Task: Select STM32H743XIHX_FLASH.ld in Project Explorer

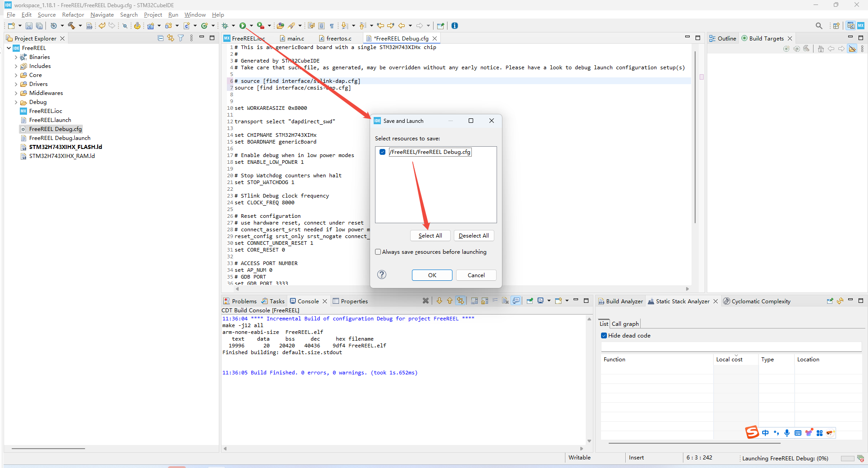Action: (65, 147)
